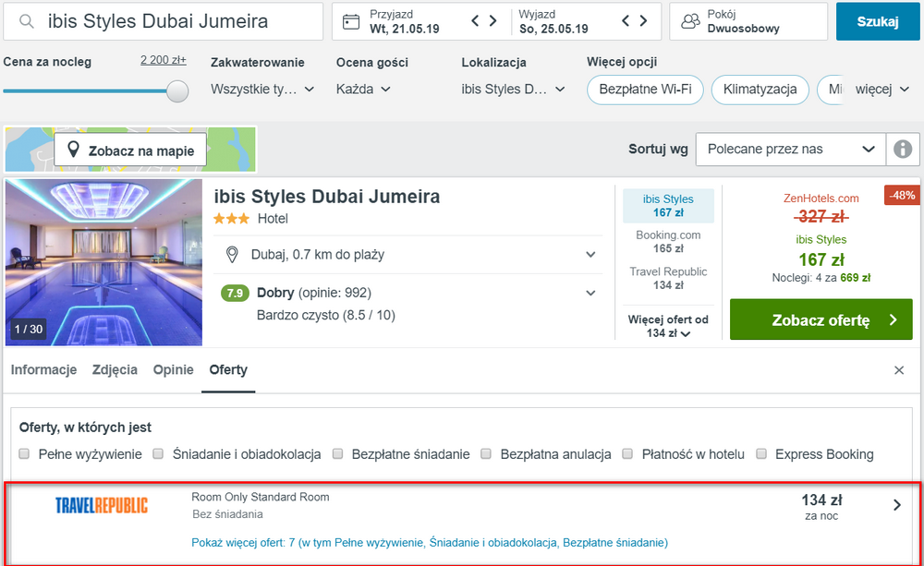Click the calendar icon by Przyjazd
The height and width of the screenshot is (566, 924).
coord(351,22)
